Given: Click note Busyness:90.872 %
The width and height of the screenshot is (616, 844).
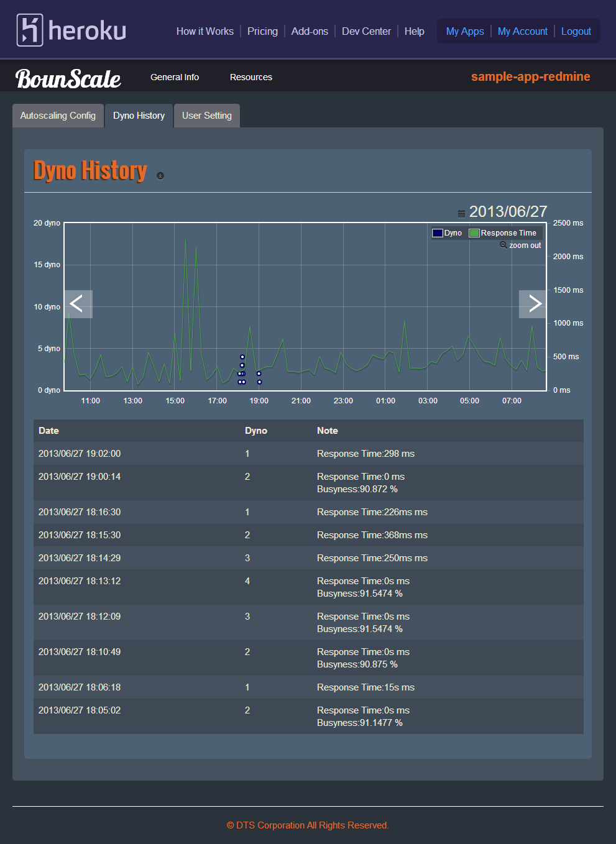Looking at the screenshot, I should [357, 489].
